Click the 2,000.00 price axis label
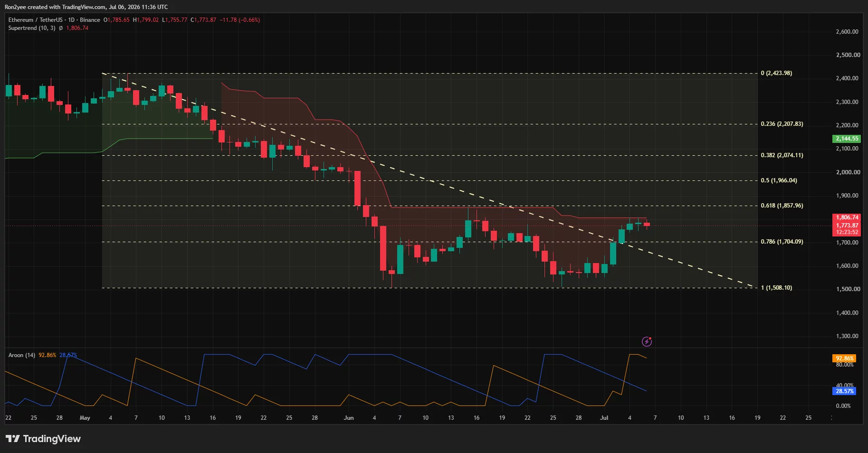The height and width of the screenshot is (453, 868). pyautogui.click(x=848, y=172)
